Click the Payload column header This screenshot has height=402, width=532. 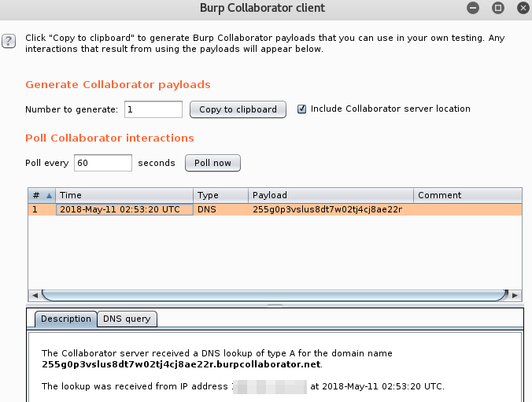point(331,195)
